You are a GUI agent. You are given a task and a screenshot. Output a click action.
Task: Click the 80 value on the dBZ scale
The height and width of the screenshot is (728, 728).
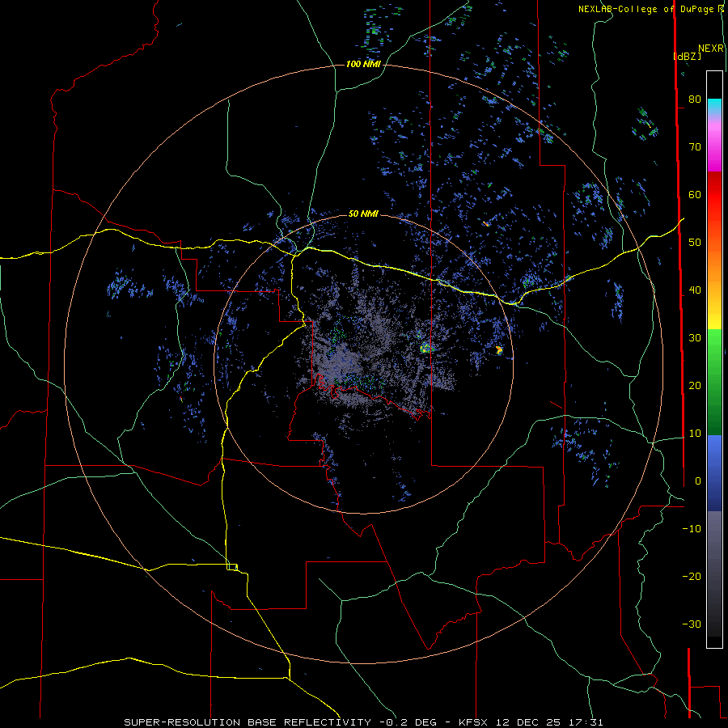(x=695, y=99)
